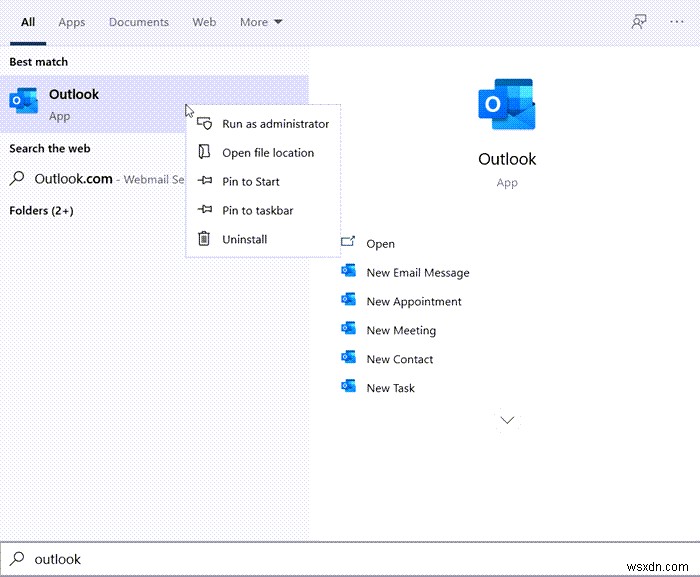
Task: Click the feedback person icon at top right
Action: (x=639, y=21)
